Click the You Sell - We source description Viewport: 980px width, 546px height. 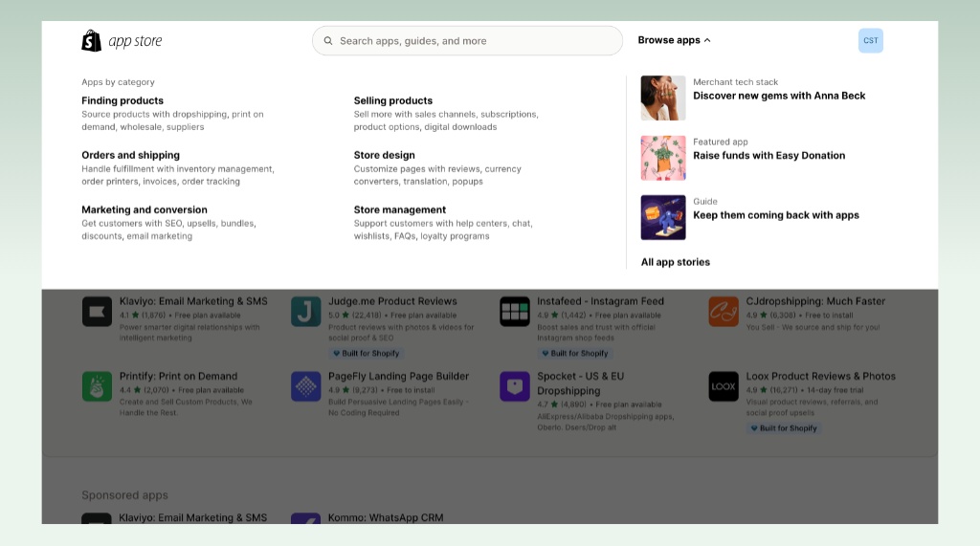coord(813,327)
